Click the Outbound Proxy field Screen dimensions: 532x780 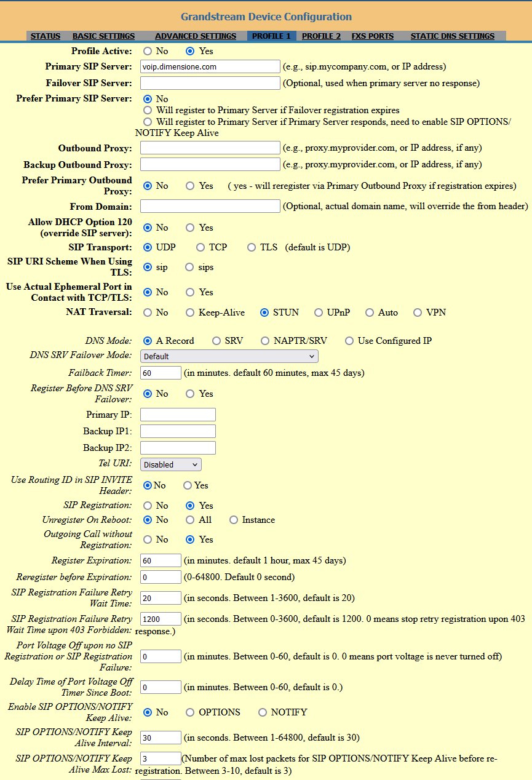tap(210, 148)
